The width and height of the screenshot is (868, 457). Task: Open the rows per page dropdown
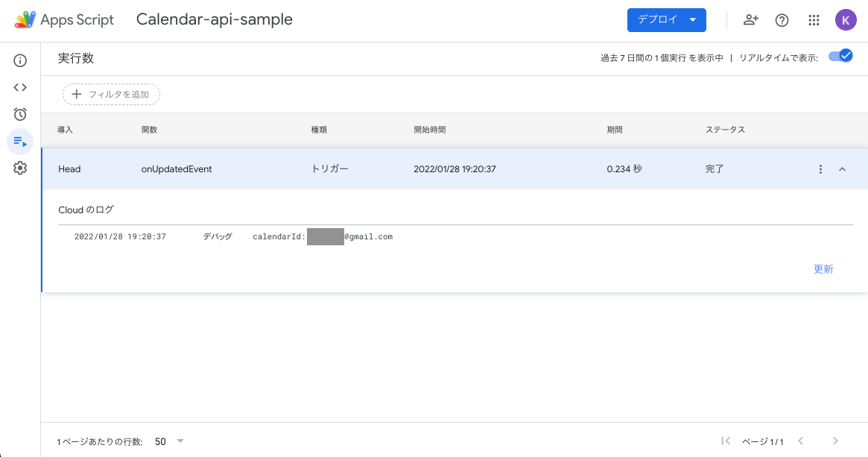170,441
